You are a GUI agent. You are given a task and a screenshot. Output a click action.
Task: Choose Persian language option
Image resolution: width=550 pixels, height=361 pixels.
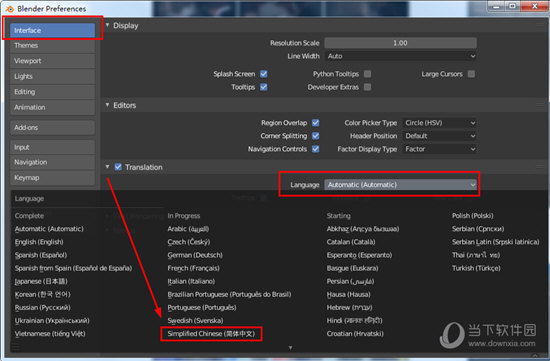pos(350,281)
